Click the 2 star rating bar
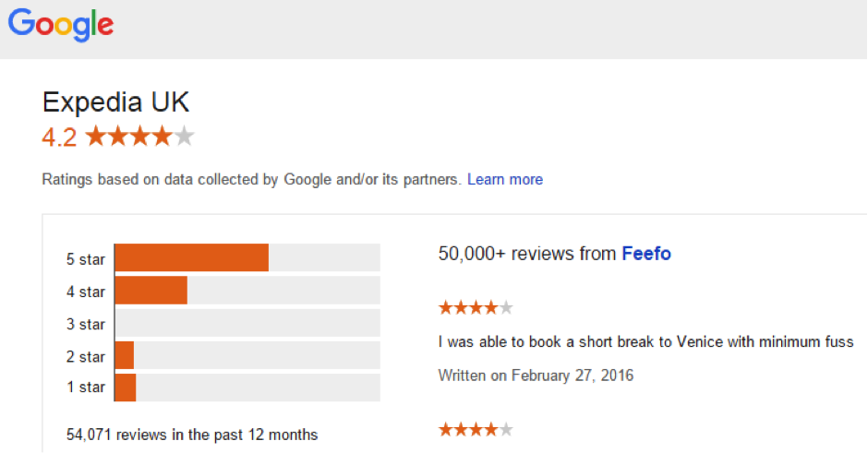Viewport: 868px width, 453px height. point(247,355)
